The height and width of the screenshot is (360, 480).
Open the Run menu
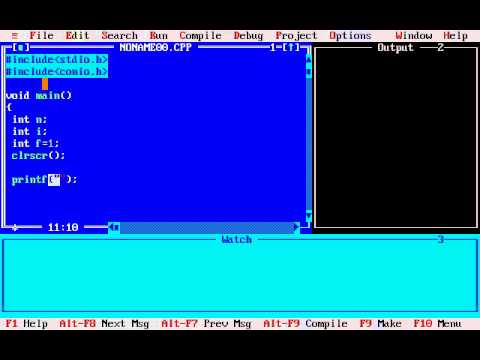click(159, 35)
